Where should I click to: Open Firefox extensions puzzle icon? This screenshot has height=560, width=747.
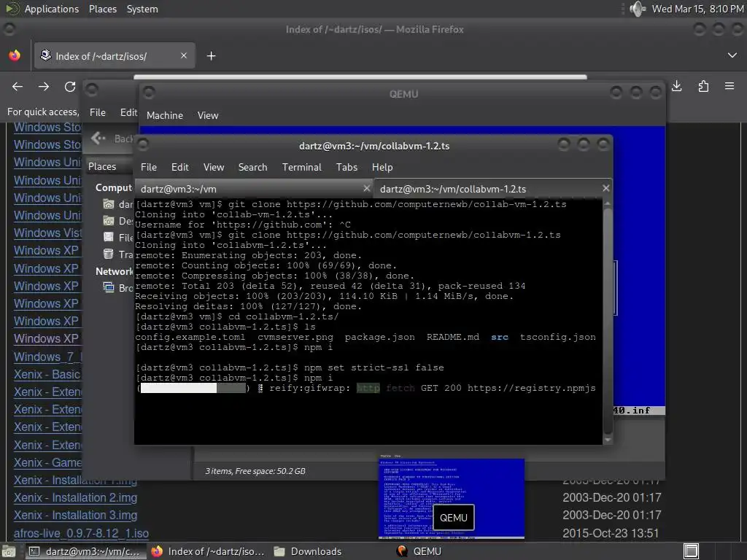tap(703, 86)
